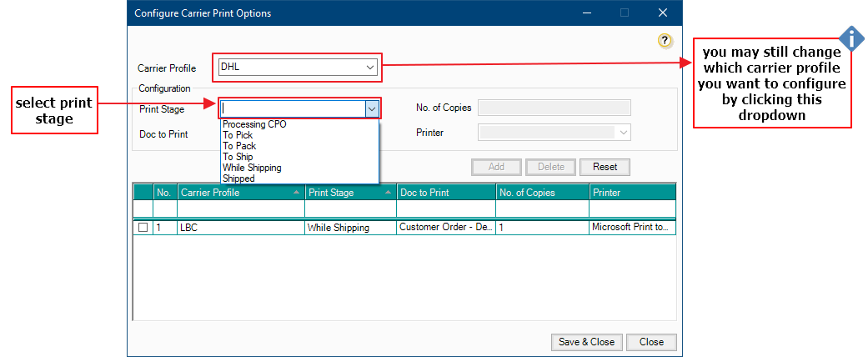Expand the Print Stage dropdown arrow

point(371,108)
